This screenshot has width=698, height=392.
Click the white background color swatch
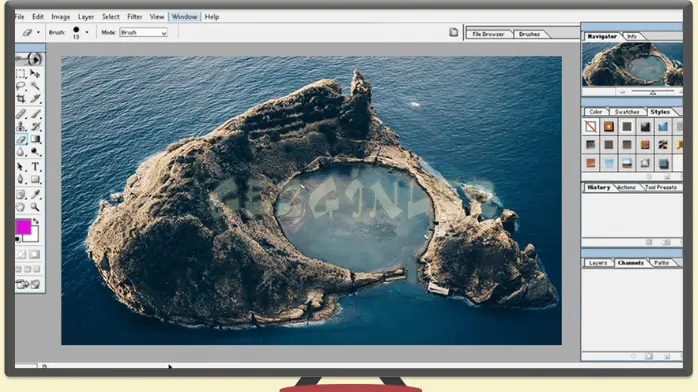(33, 236)
